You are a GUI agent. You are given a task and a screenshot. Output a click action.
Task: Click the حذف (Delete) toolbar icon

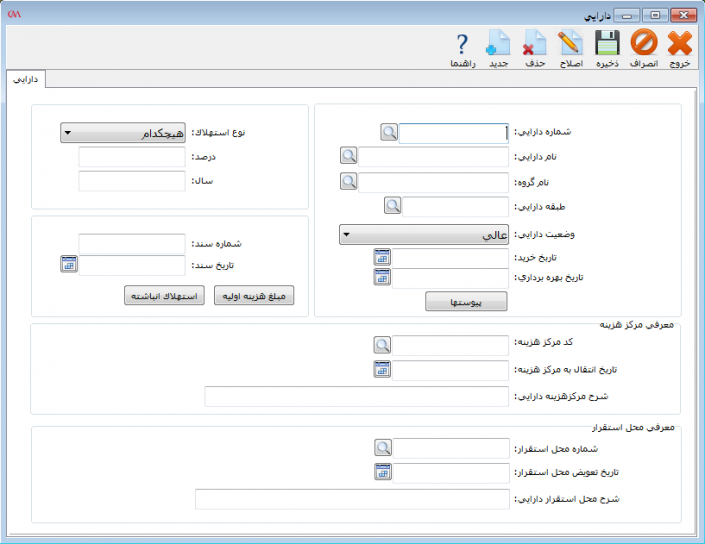pos(535,43)
